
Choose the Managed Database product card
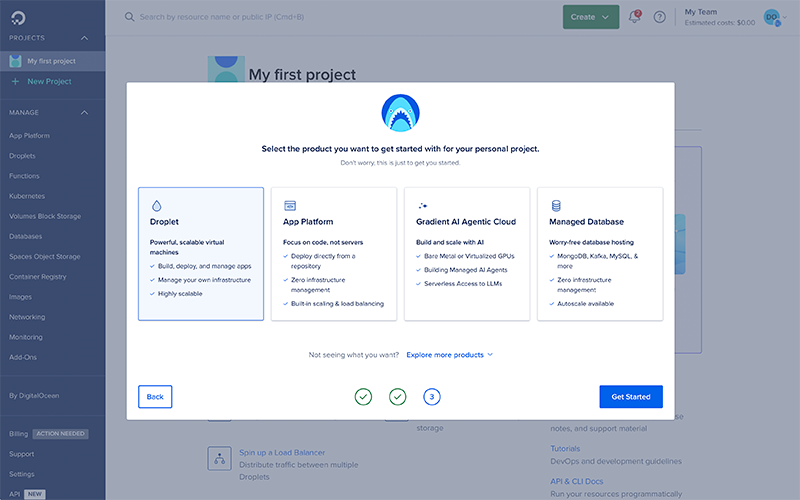[x=600, y=253]
